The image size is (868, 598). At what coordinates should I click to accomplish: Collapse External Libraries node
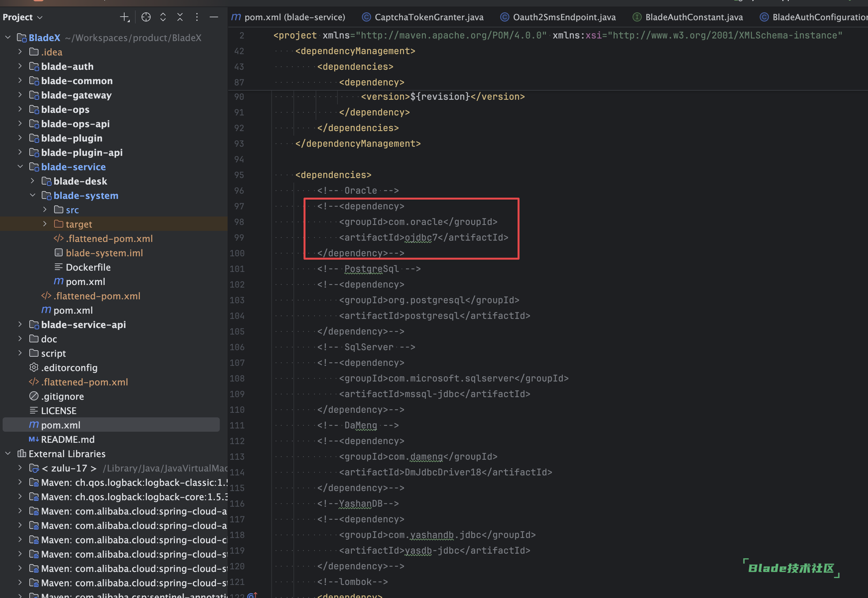8,453
